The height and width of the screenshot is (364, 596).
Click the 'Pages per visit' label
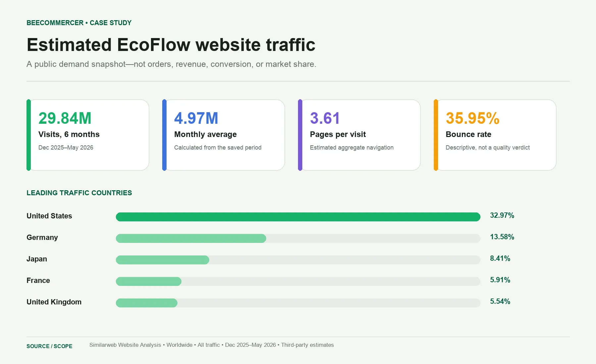click(x=338, y=134)
